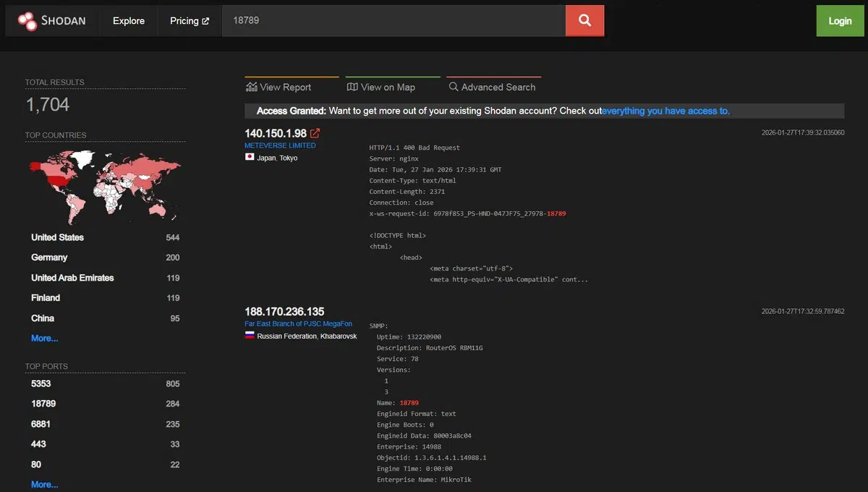This screenshot has height=492, width=868.
Task: Open external link icon beside 140.150.1.98
Action: coord(315,133)
